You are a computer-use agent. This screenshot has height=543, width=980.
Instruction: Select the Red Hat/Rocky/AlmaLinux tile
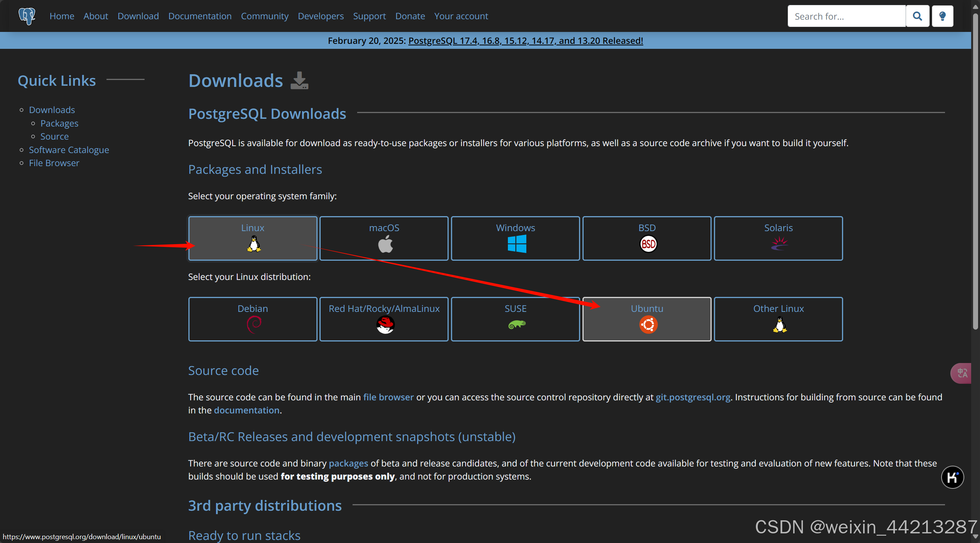tap(384, 319)
